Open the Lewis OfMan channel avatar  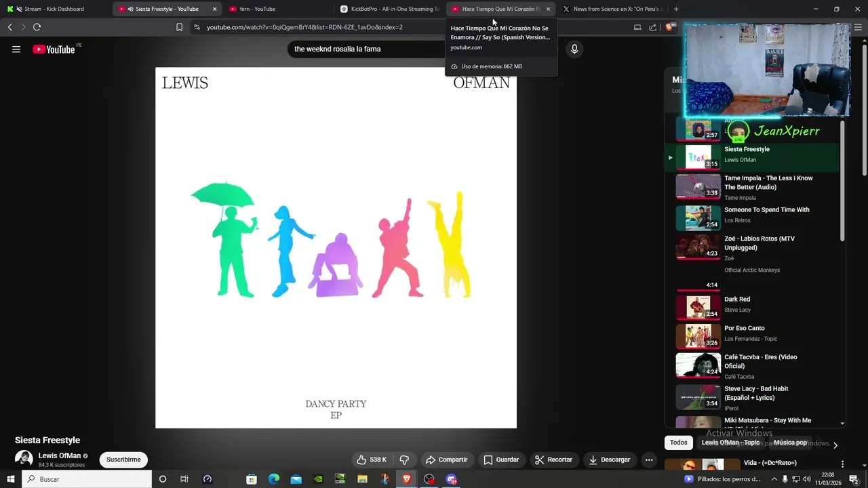pos(24,459)
